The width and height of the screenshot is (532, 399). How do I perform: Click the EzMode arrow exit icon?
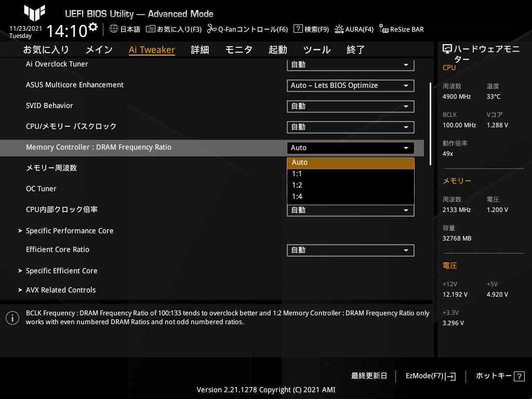tap(450, 376)
